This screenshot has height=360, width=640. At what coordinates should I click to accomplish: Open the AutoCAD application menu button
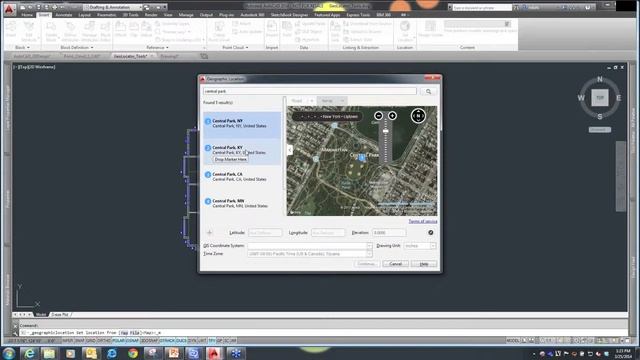[x=9, y=9]
